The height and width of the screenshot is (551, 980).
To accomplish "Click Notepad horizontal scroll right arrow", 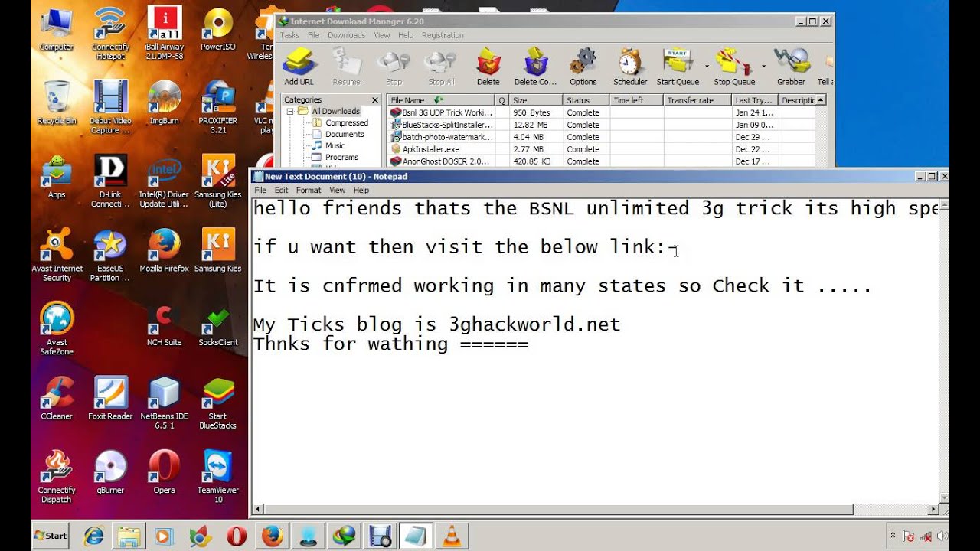I will click(933, 509).
